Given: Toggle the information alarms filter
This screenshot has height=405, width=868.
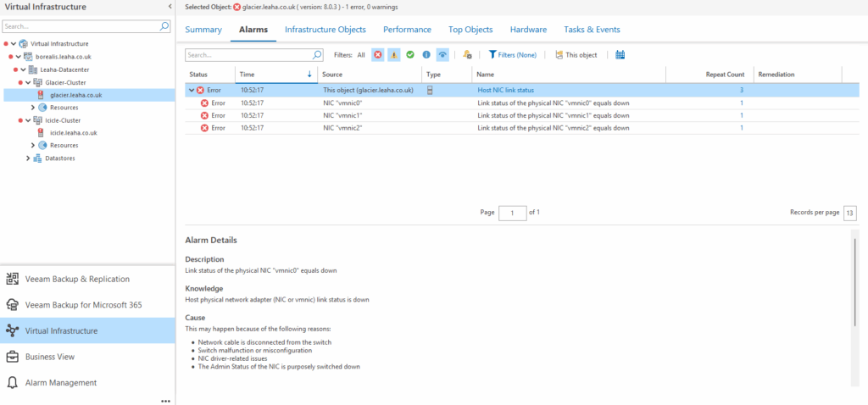Looking at the screenshot, I should click(x=426, y=55).
